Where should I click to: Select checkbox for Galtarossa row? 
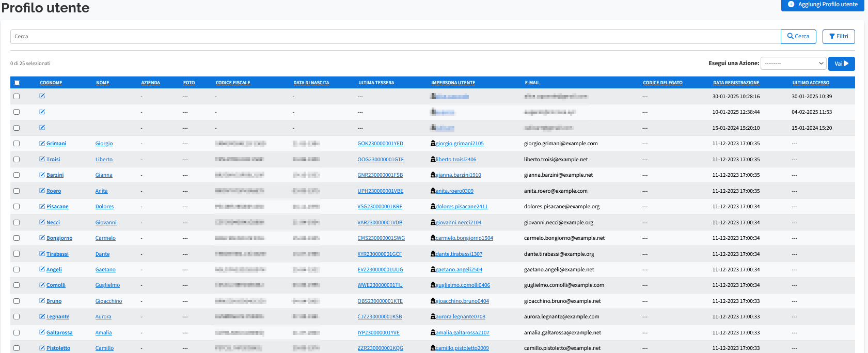coord(17,332)
